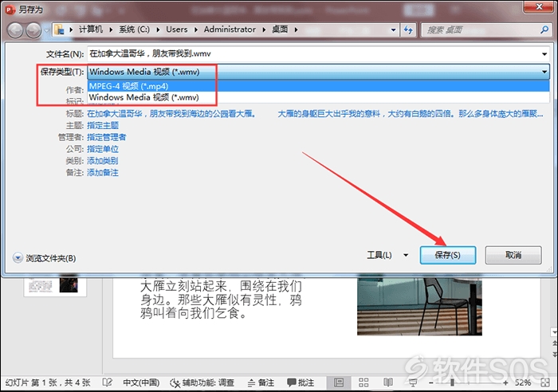Expand 浏览文件夹 with its round arrow button
Viewport: 558px width, 392px height.
[x=18, y=258]
